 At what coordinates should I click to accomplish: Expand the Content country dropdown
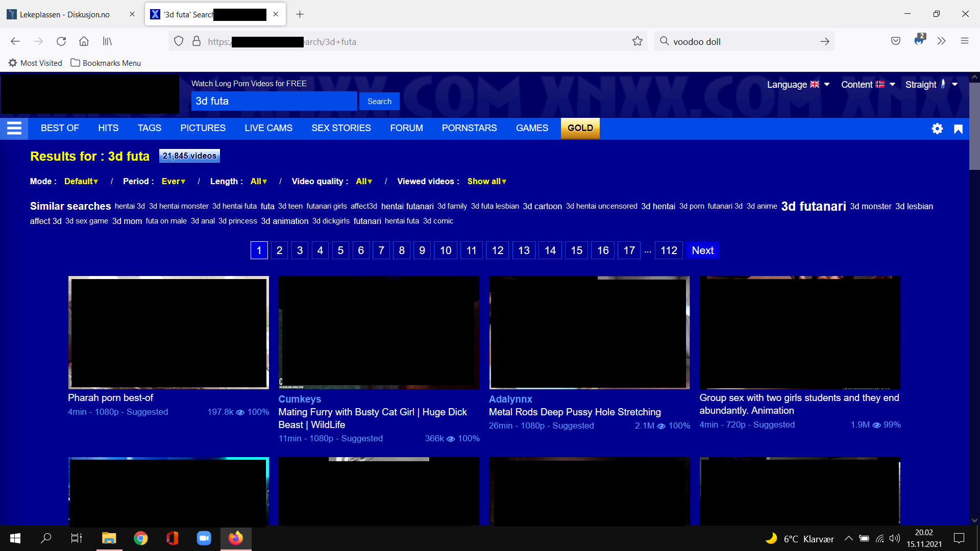[868, 85]
